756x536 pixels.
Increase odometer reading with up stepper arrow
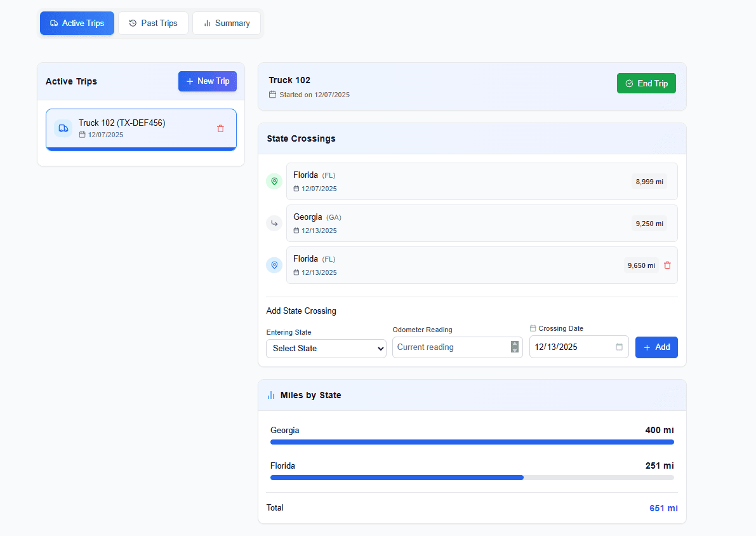(514, 344)
